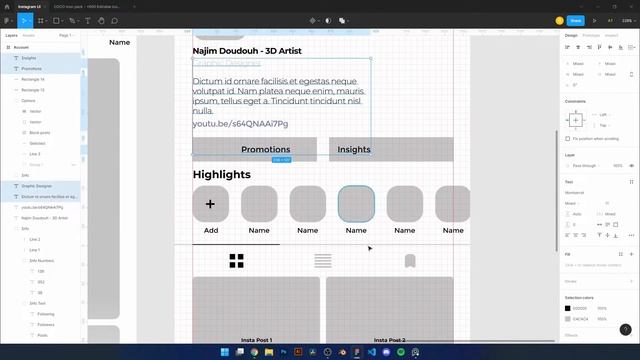Select the Hand tool
The width and height of the screenshot is (640, 360).
tap(101, 20)
